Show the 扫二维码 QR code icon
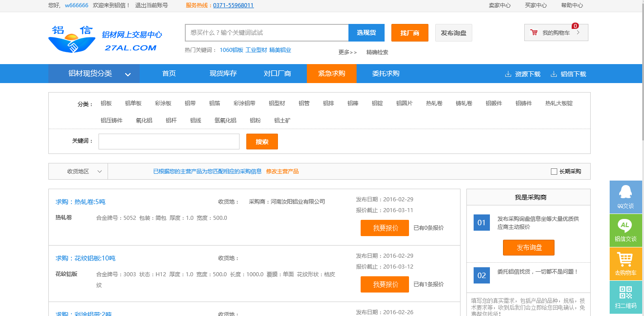Screen dimensions: 644x316 626,297
